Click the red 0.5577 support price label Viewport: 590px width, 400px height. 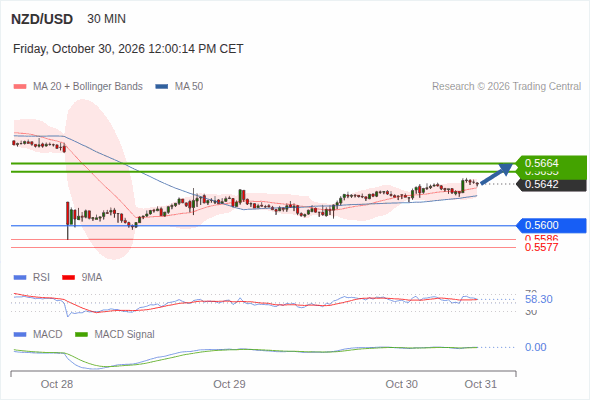pos(541,248)
